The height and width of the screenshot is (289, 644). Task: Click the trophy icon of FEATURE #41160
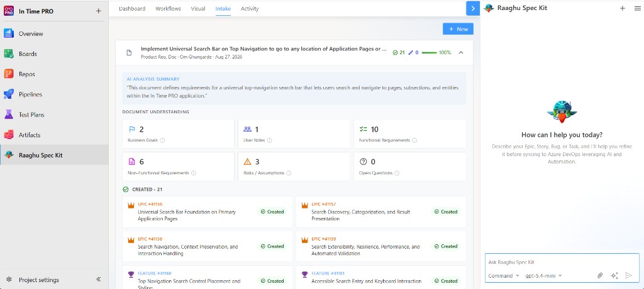[131, 274]
